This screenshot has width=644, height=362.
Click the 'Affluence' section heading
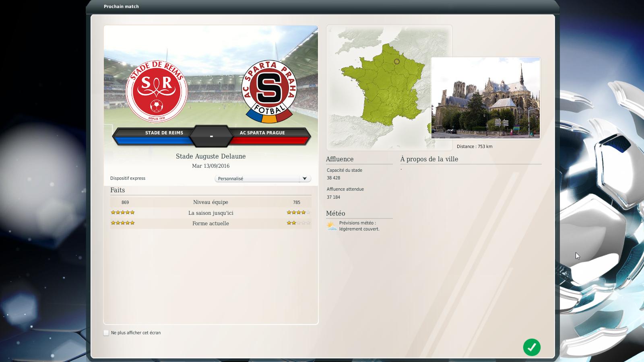[x=340, y=159]
